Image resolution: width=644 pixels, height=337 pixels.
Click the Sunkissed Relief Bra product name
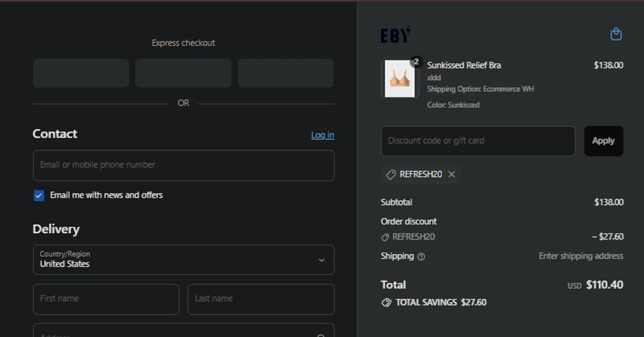[464, 65]
